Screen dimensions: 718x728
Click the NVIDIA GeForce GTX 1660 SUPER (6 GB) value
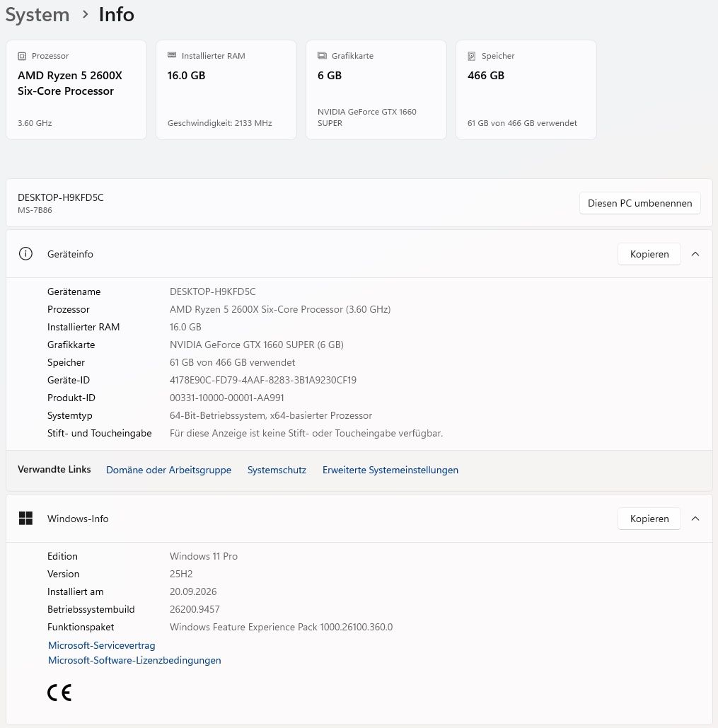coord(257,345)
